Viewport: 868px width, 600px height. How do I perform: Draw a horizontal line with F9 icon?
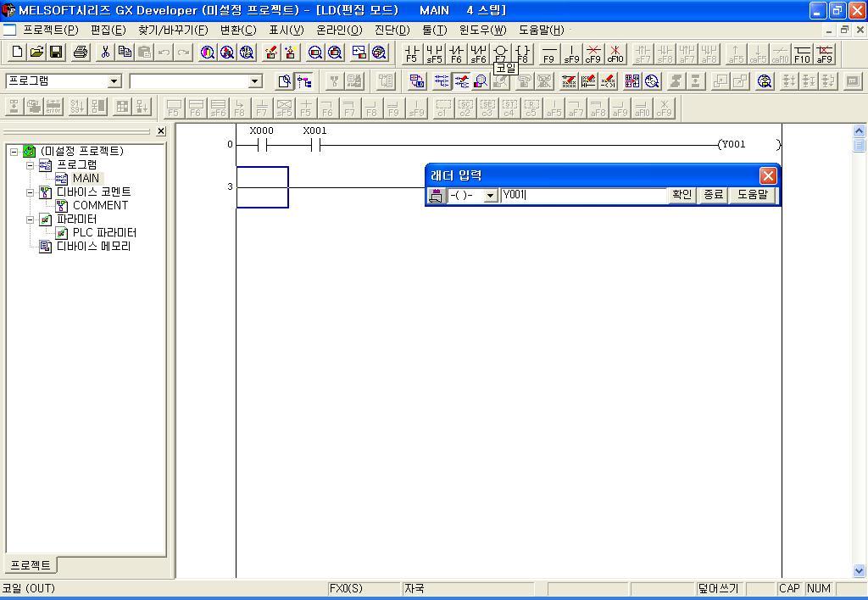click(x=548, y=53)
